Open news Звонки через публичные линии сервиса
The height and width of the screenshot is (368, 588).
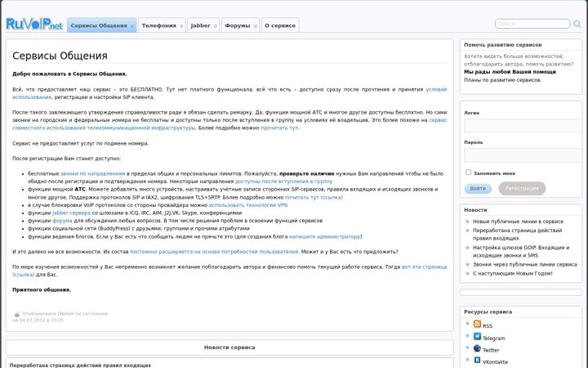[524, 264]
